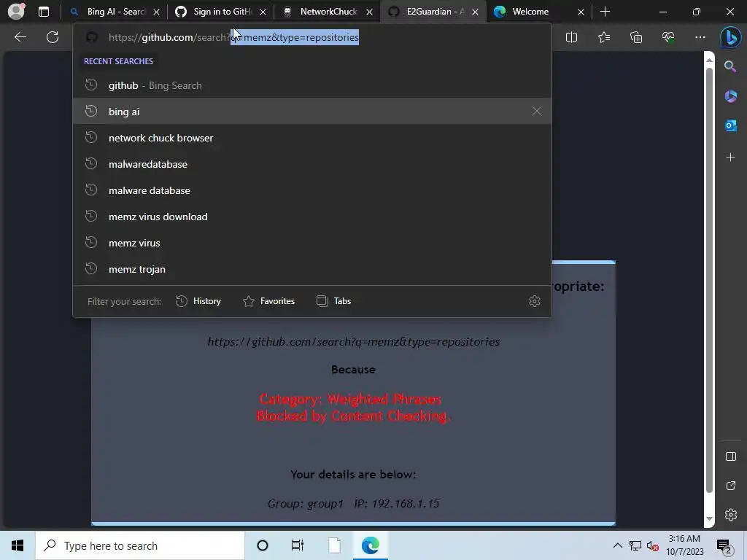Filter search by Favorites
The width and height of the screenshot is (747, 560).
[x=268, y=301]
